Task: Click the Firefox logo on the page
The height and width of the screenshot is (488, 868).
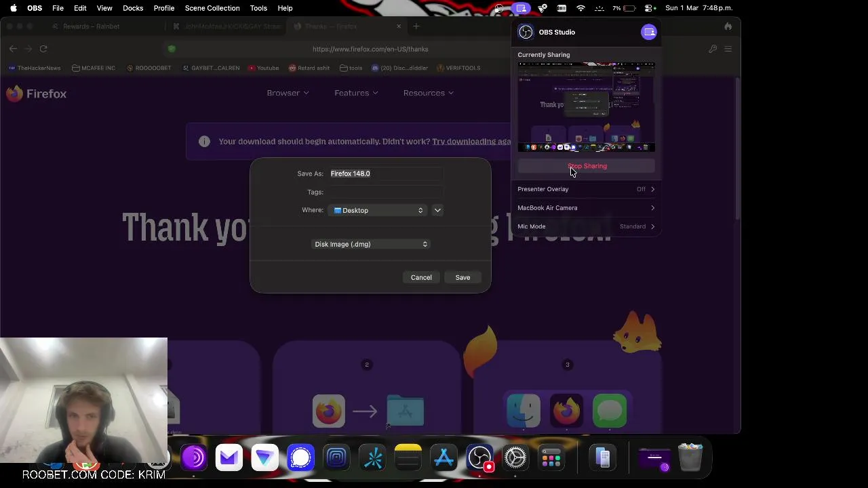Action: click(37, 94)
